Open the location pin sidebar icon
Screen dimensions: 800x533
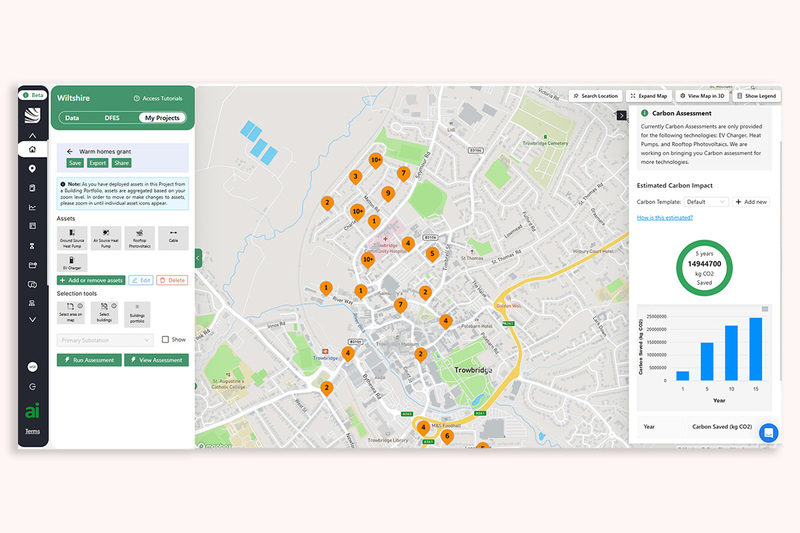(32, 169)
